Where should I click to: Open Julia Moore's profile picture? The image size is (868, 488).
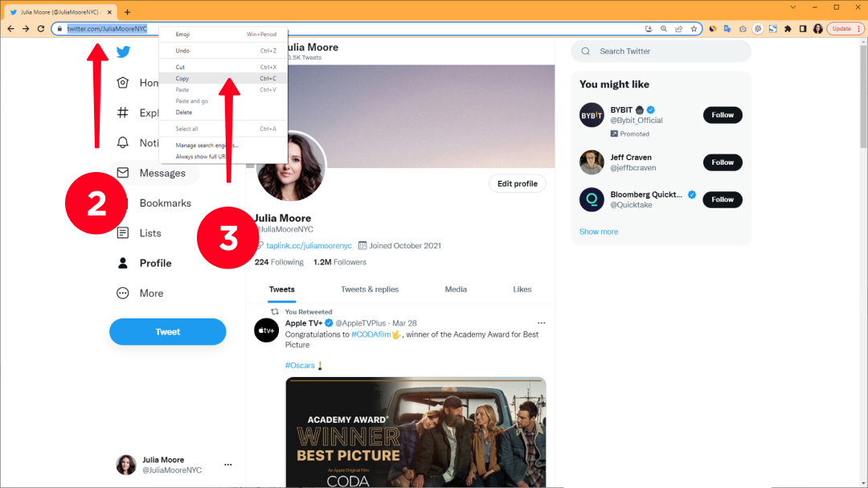(x=291, y=166)
